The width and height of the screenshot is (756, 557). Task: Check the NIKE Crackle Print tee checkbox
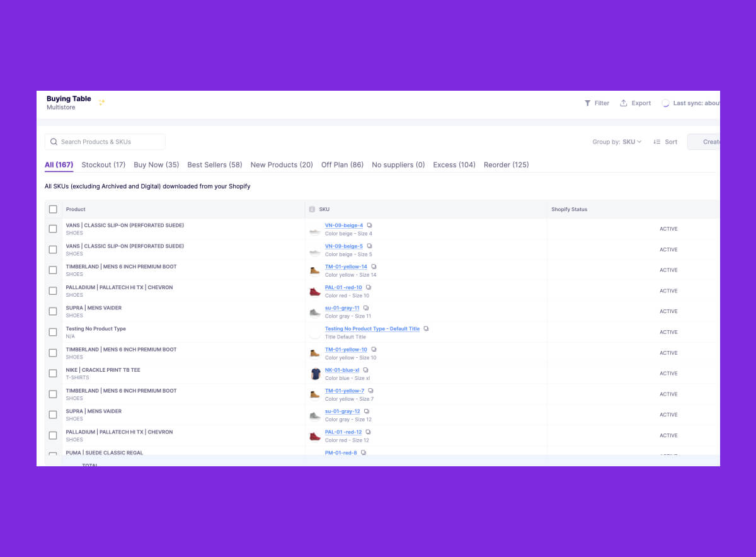tap(53, 374)
